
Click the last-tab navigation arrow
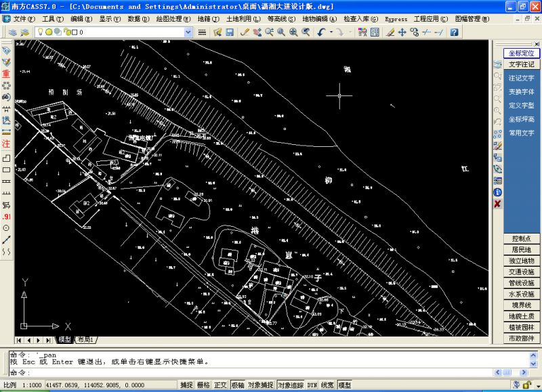tap(48, 340)
